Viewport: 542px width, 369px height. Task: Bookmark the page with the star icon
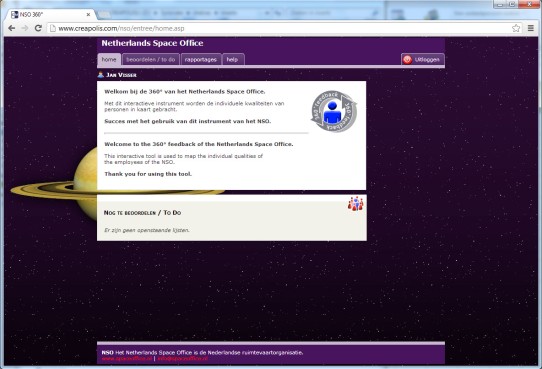(x=516, y=28)
